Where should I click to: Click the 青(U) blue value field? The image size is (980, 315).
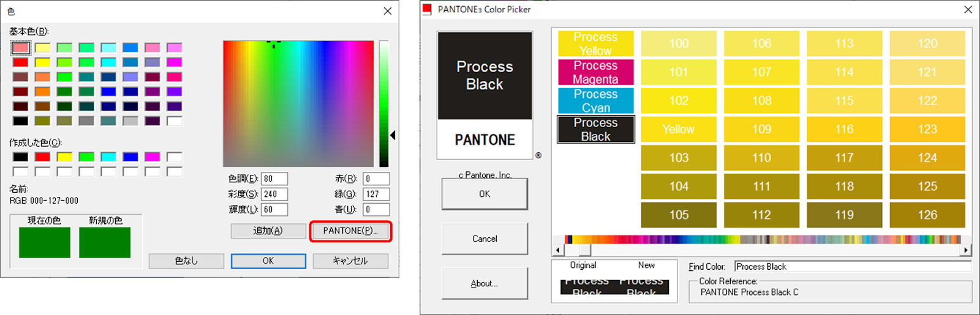(376, 209)
